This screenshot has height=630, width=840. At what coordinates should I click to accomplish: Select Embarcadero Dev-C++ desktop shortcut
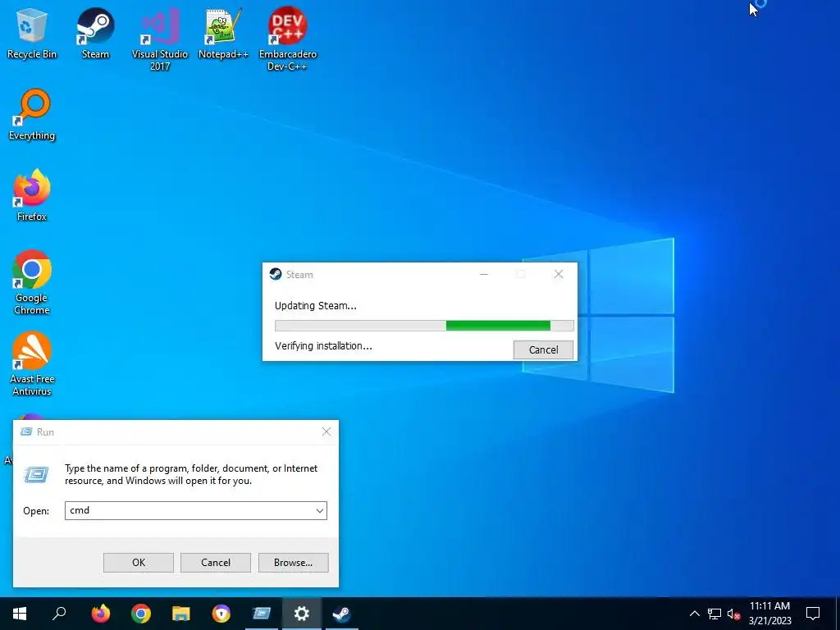[x=288, y=39]
